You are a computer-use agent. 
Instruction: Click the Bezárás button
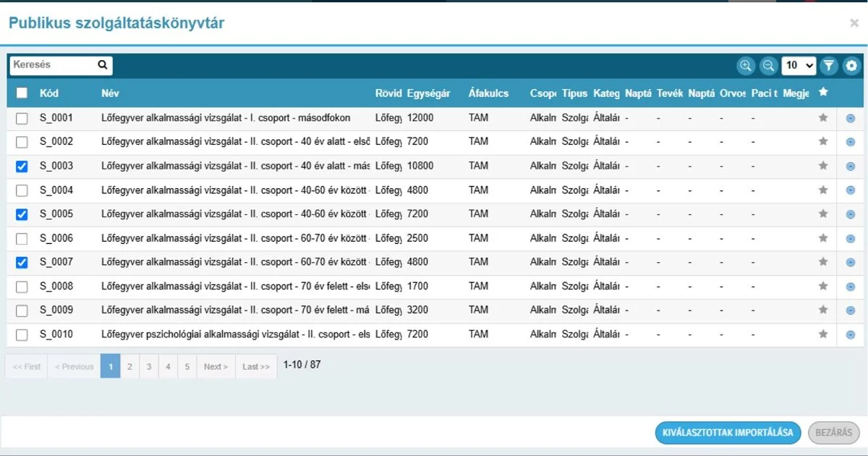tap(834, 433)
